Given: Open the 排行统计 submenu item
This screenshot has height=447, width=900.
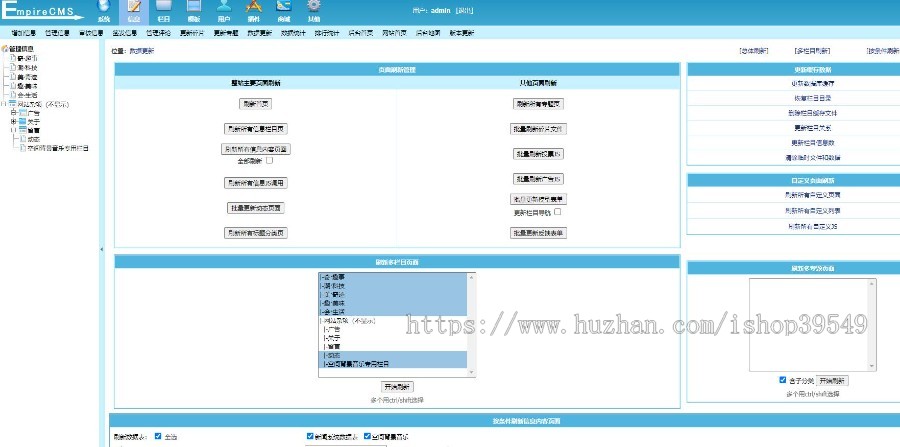Looking at the screenshot, I should 327,33.
